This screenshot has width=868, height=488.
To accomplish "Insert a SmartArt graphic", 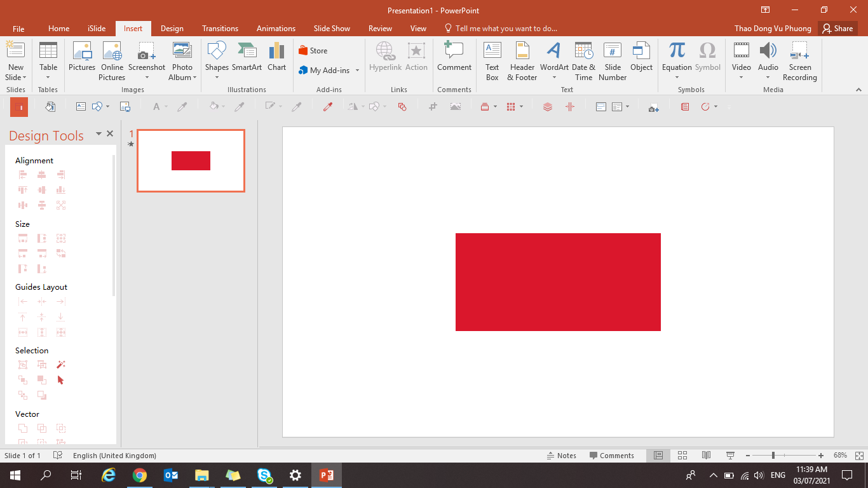I will click(x=247, y=57).
